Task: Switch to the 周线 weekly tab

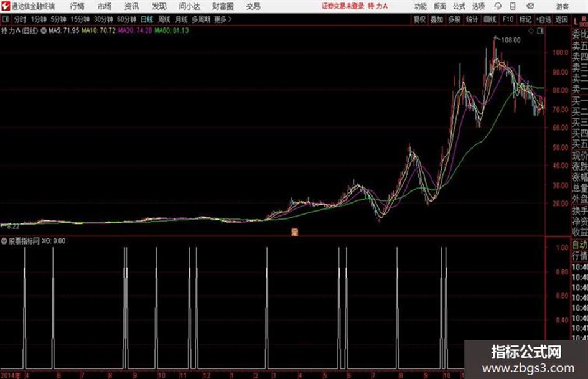Action: click(164, 19)
